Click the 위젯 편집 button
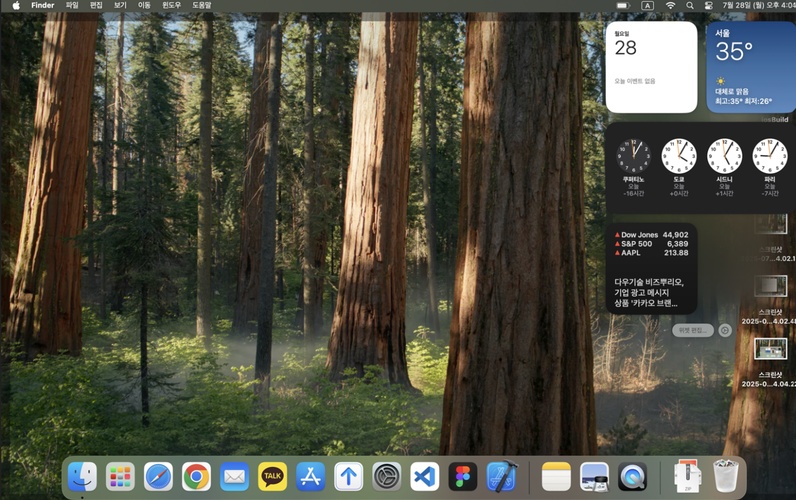 point(693,330)
